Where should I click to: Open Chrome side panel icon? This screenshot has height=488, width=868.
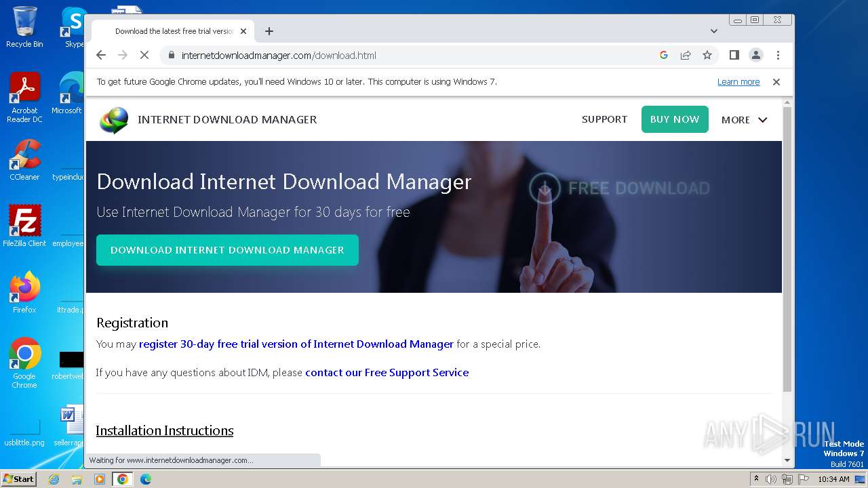tap(734, 56)
